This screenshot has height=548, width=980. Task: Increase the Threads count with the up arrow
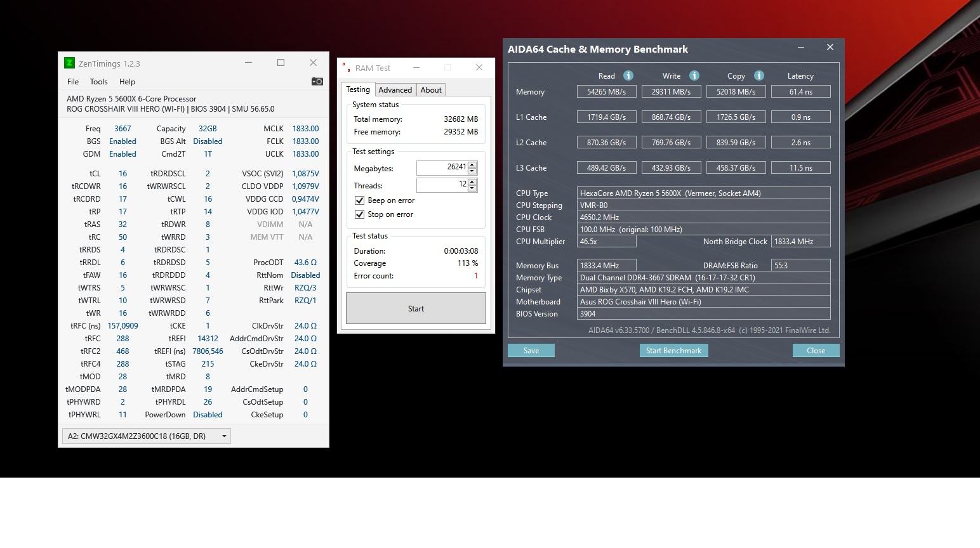click(472, 181)
